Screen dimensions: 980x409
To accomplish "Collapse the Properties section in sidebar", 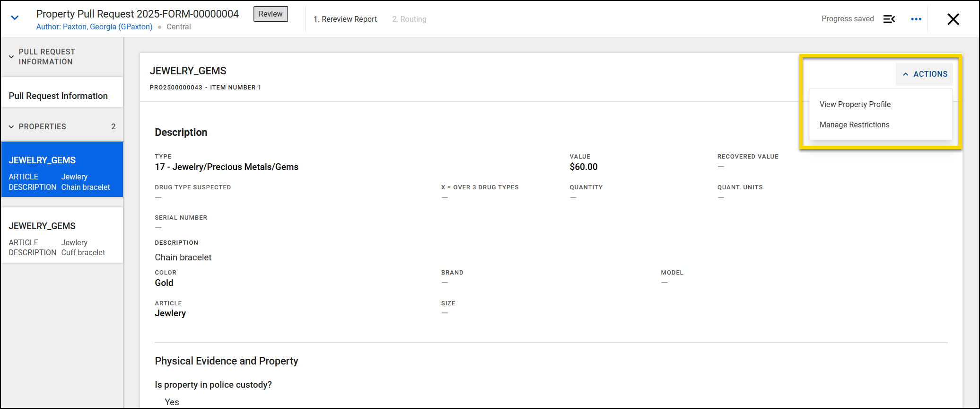I will pos(11,127).
